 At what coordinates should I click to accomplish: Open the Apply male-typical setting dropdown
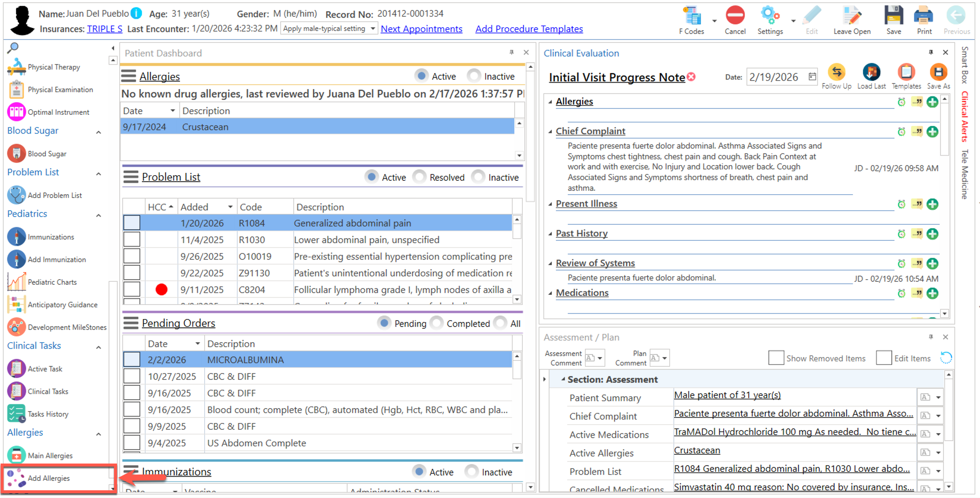click(372, 29)
